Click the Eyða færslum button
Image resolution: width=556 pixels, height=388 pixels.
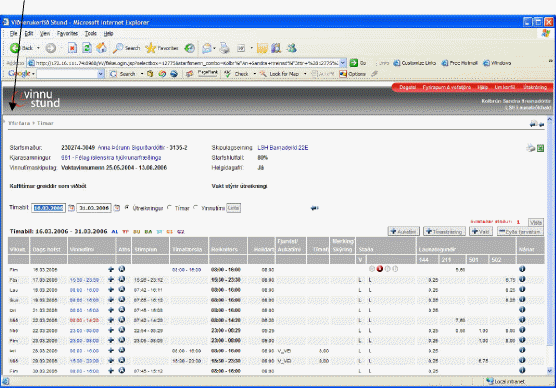(x=520, y=232)
